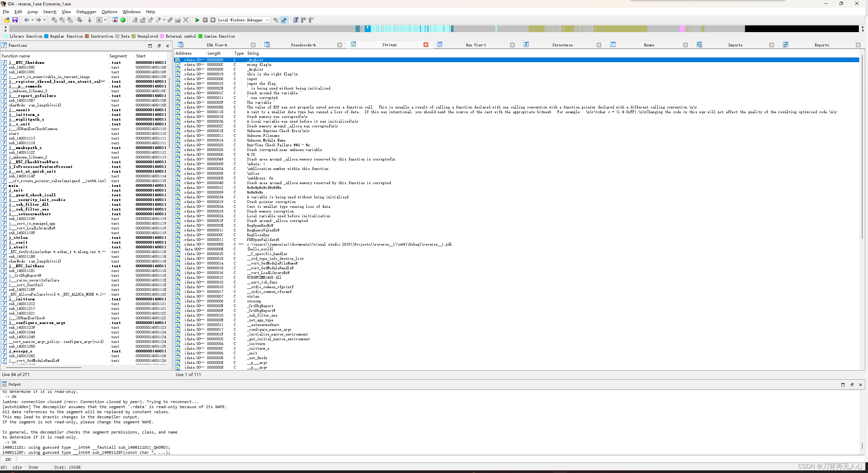Click the Save database floppy icon
Image resolution: width=868 pixels, height=473 pixels.
coord(15,20)
